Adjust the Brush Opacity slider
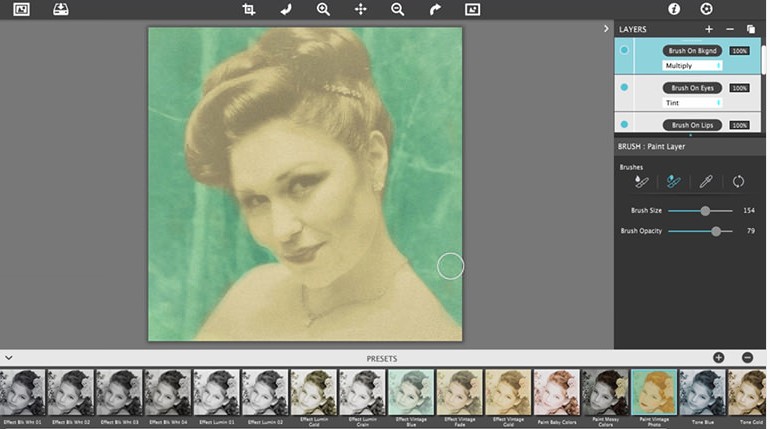Image resolution: width=770 pixels, height=429 pixels. pos(715,231)
